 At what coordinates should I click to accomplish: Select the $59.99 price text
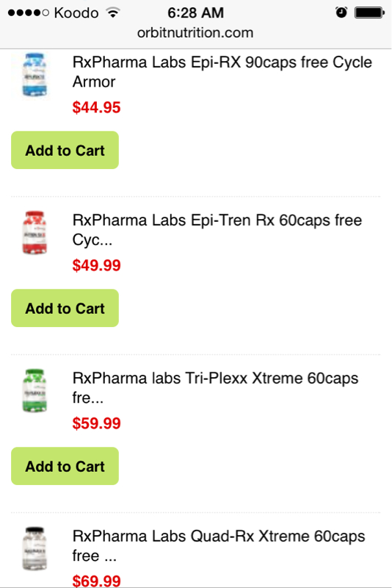[96, 423]
